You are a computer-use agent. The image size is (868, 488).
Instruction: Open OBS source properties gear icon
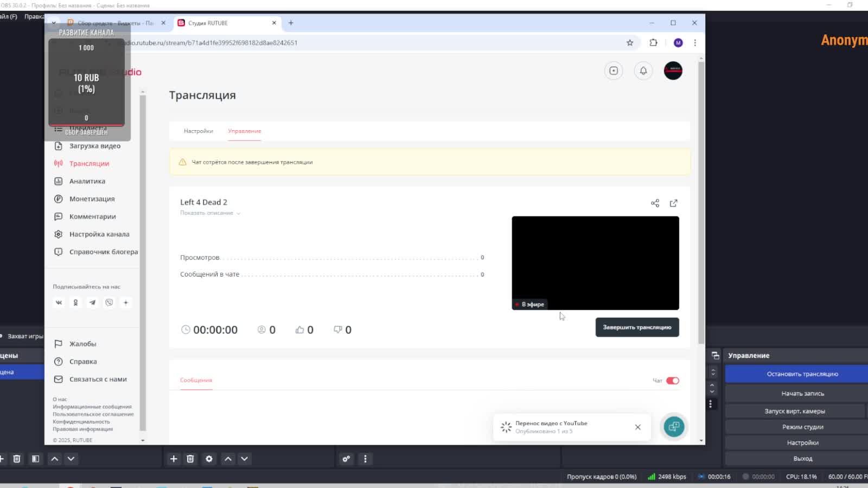209,459
